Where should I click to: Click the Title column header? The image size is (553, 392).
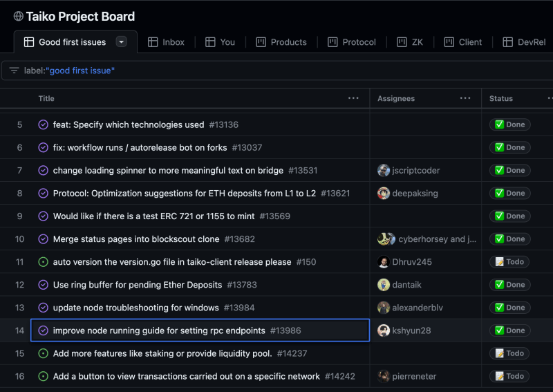coord(46,98)
